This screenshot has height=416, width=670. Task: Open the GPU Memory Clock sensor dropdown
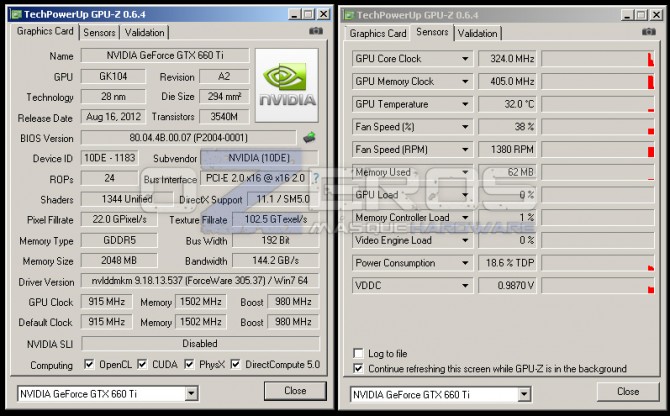pyautogui.click(x=465, y=81)
